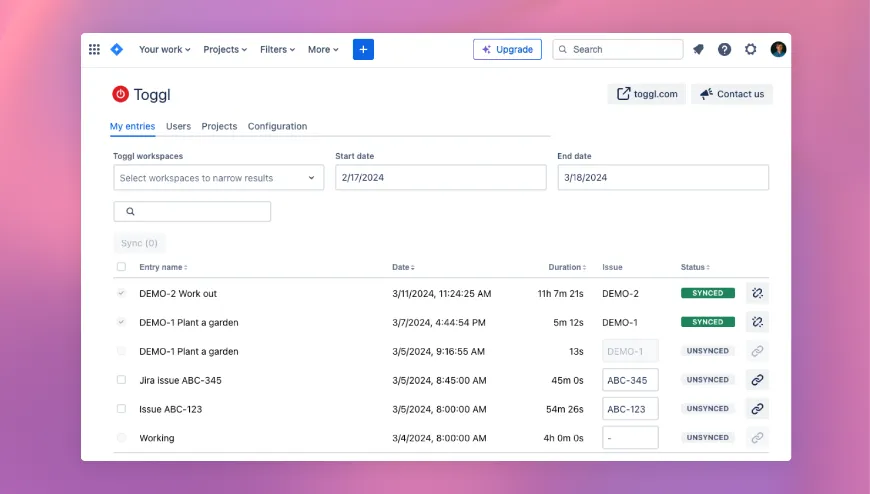Click the Start date input field
Viewport: 870px width, 494px height.
pyautogui.click(x=440, y=178)
